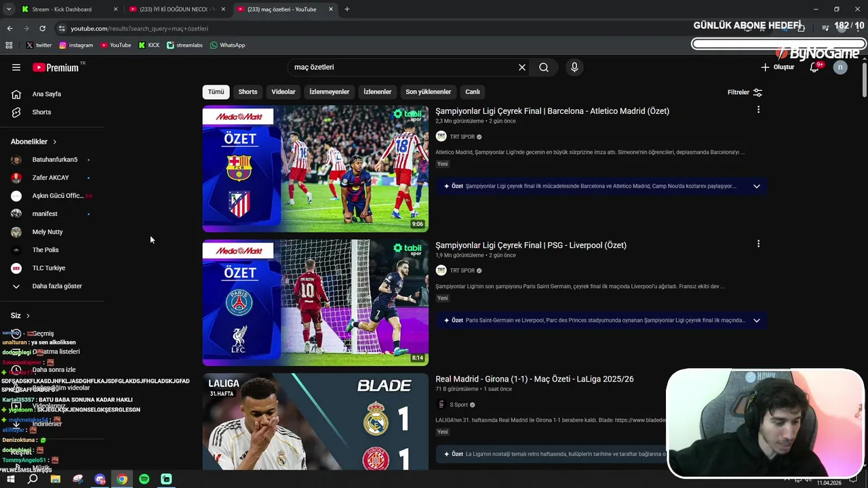
Task: Open the tab search dropdown arrow
Action: [8, 9]
